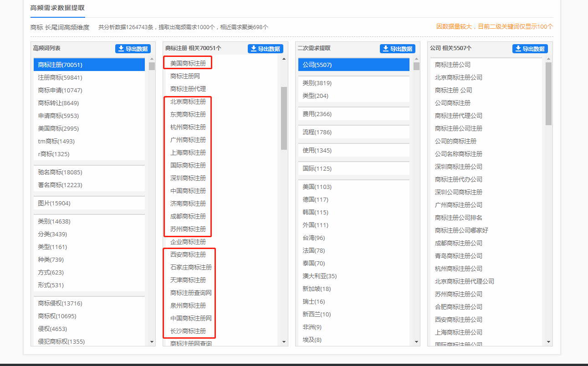Click scroll down arrow in 公司 related list

[x=548, y=342]
